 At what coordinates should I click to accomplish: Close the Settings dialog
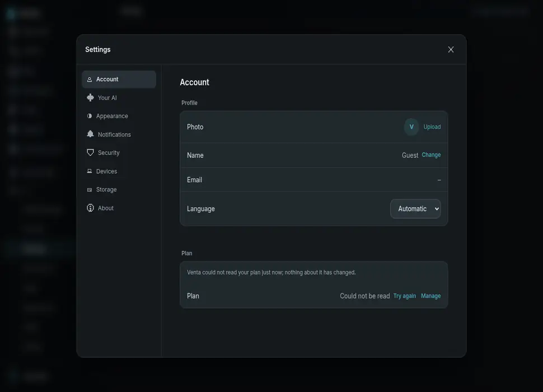(x=451, y=49)
